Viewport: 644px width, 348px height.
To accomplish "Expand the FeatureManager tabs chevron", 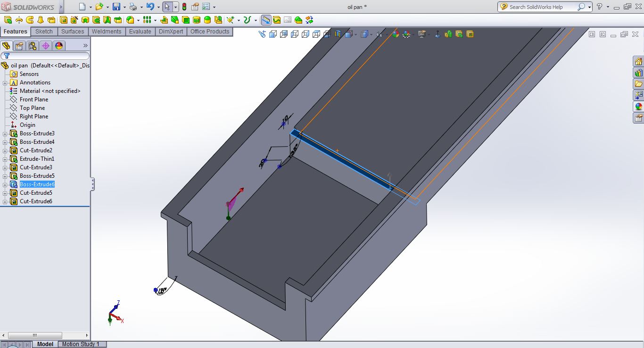I will (85, 46).
